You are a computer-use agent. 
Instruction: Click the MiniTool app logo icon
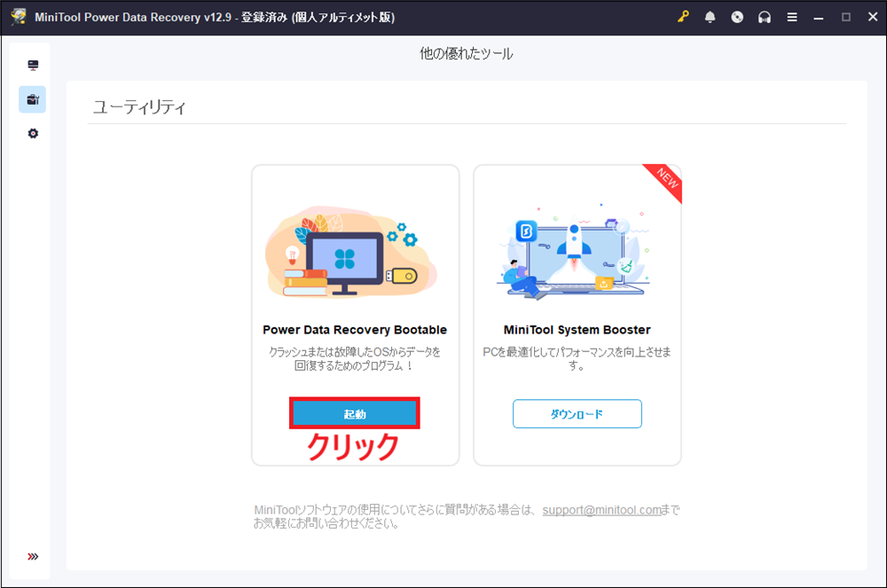pos(18,16)
